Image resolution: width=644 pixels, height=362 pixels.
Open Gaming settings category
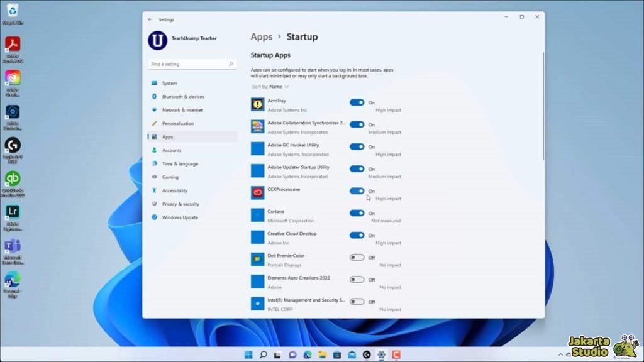[x=192, y=177]
